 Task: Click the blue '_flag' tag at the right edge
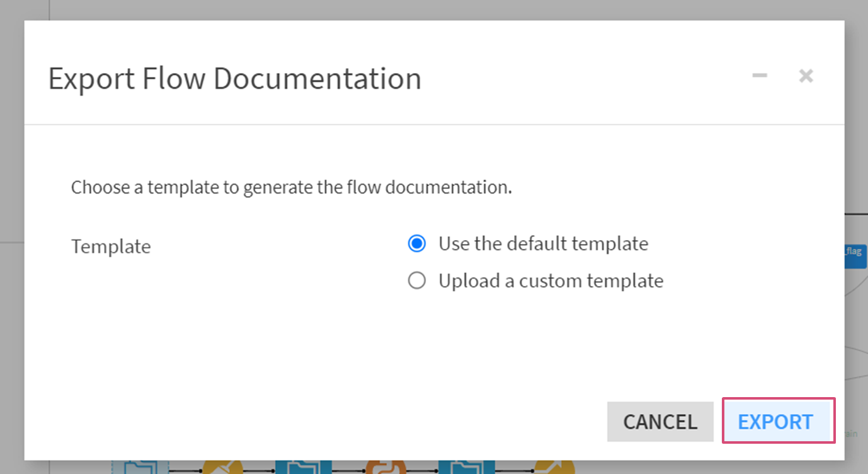[x=855, y=255]
